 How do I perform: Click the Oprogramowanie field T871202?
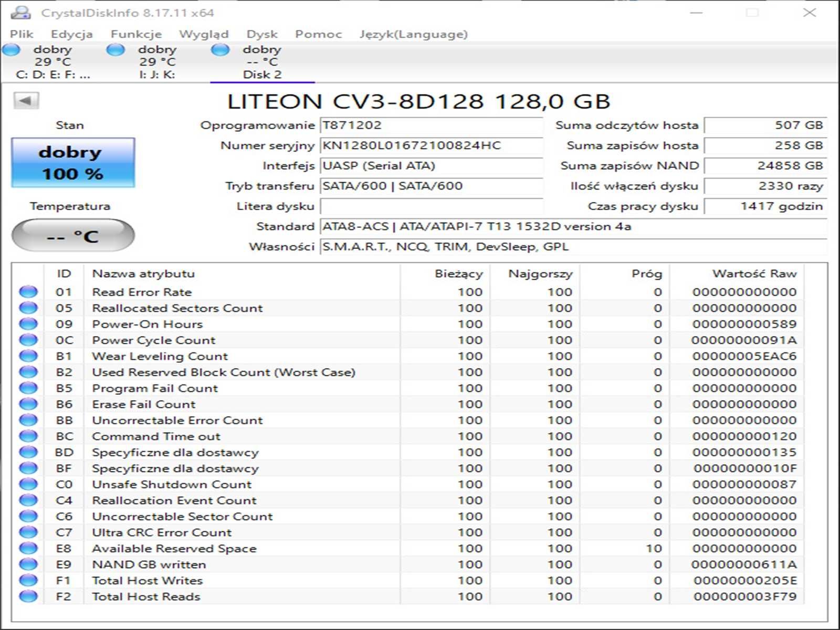432,125
